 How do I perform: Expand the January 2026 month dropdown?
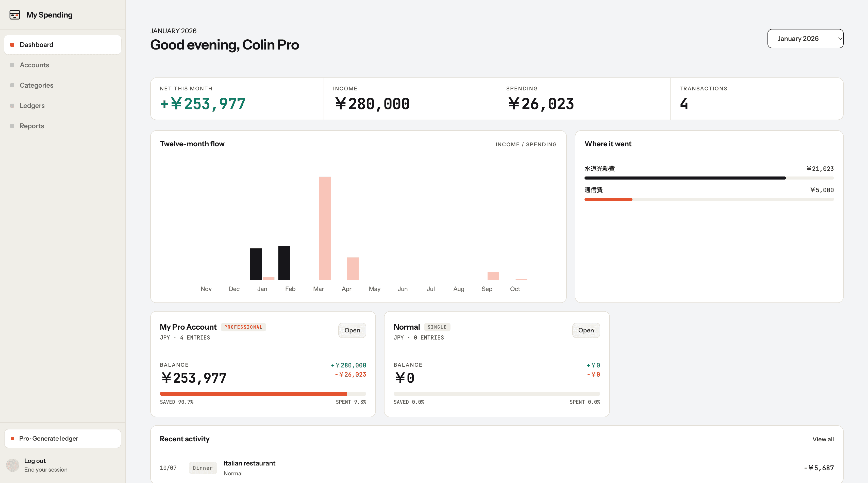(x=805, y=38)
